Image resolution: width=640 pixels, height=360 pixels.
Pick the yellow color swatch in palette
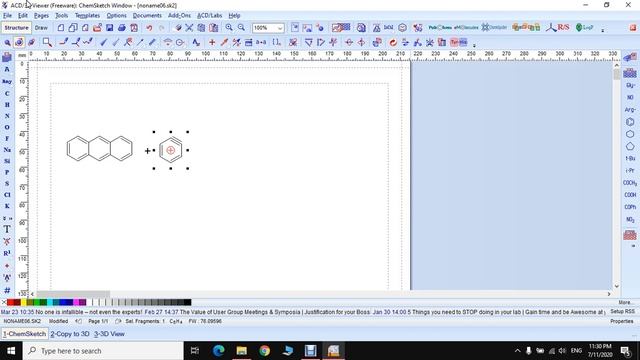(24, 302)
